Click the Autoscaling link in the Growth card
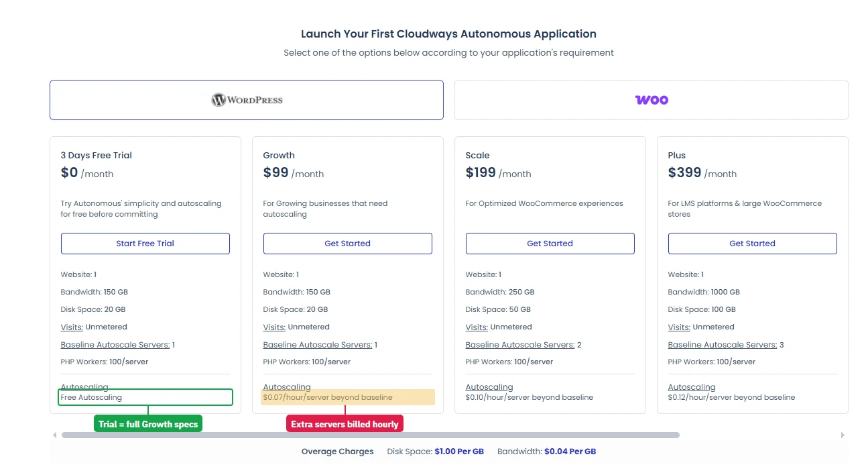Image resolution: width=868 pixels, height=473 pixels. 287,387
